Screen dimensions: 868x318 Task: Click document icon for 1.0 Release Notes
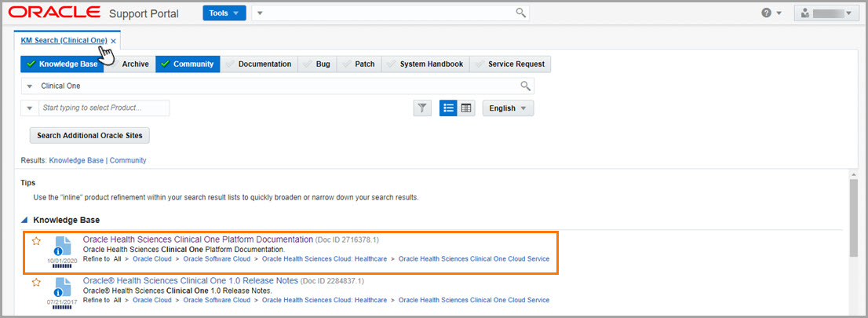coord(63,287)
